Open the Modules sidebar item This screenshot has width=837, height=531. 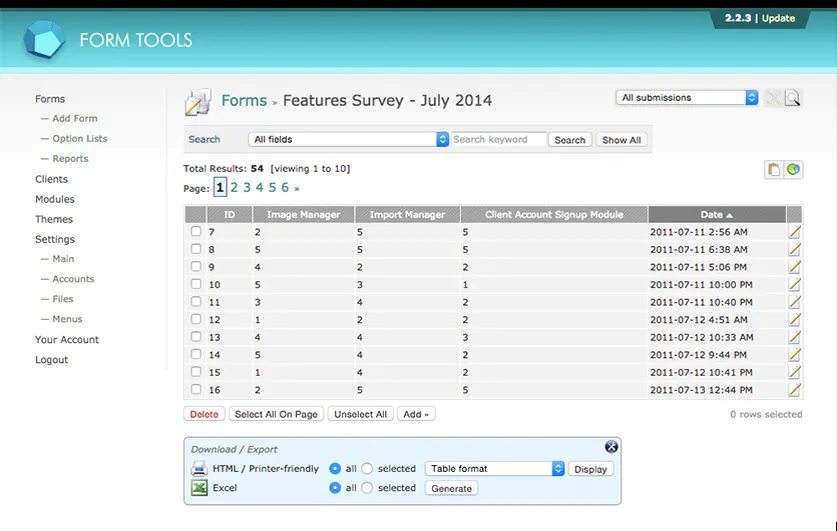pyautogui.click(x=55, y=199)
